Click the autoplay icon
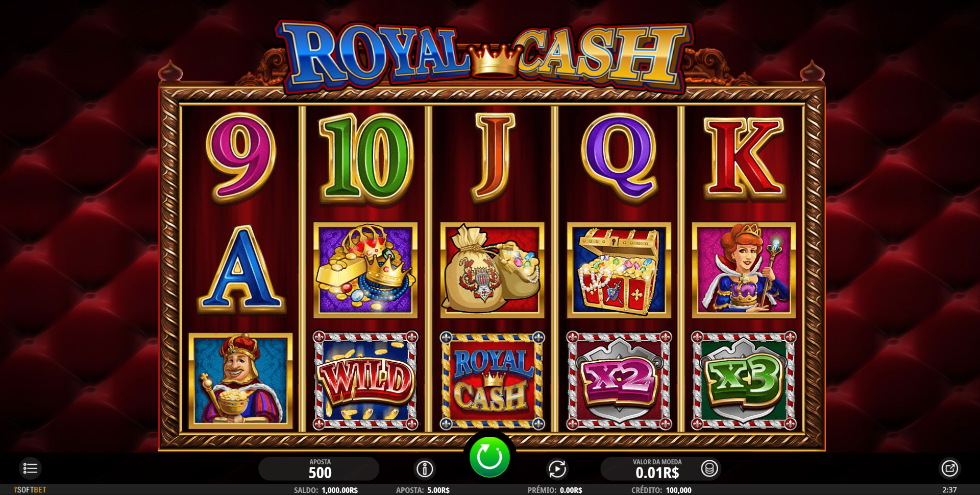This screenshot has height=495, width=980. click(x=557, y=468)
